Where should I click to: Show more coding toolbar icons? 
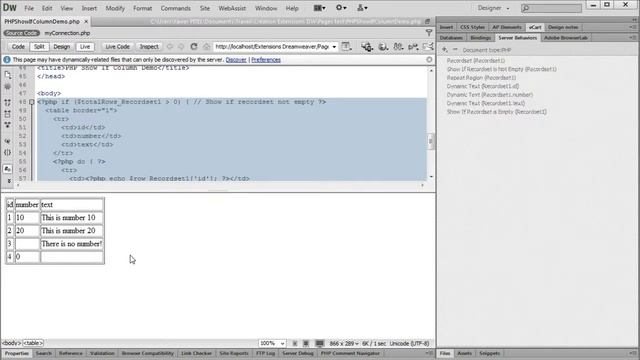pos(9,181)
